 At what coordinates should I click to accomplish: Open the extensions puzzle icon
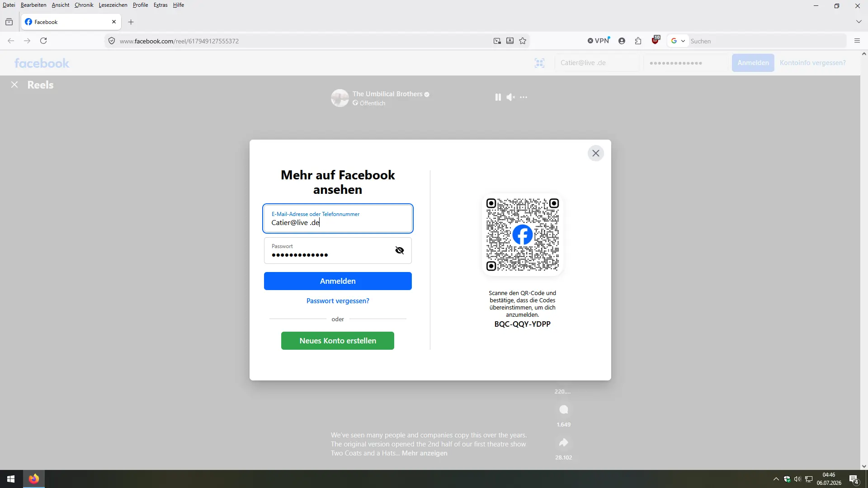(x=638, y=41)
